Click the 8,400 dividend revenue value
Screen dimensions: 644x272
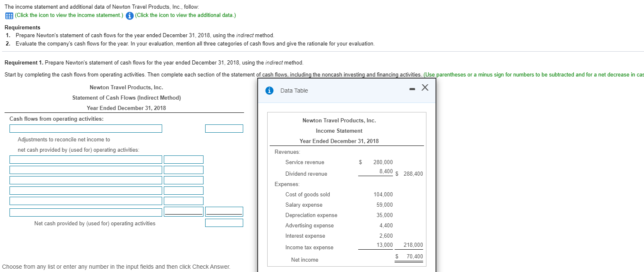click(386, 171)
